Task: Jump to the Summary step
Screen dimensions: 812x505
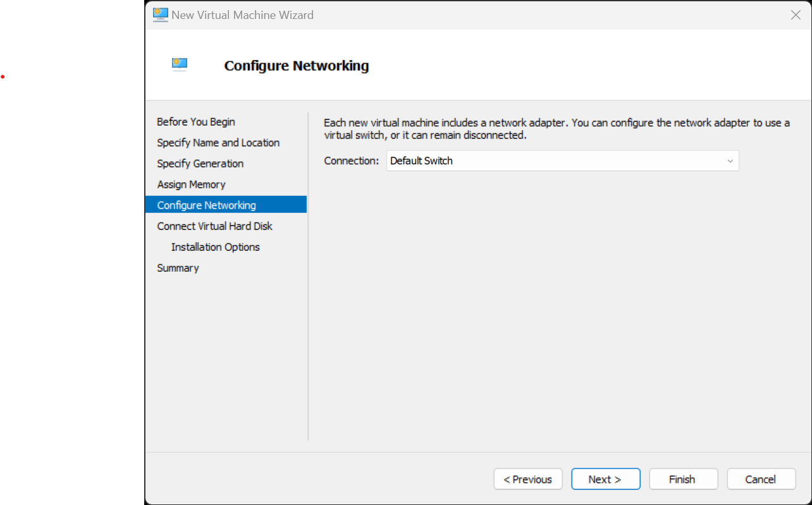Action: [x=178, y=268]
